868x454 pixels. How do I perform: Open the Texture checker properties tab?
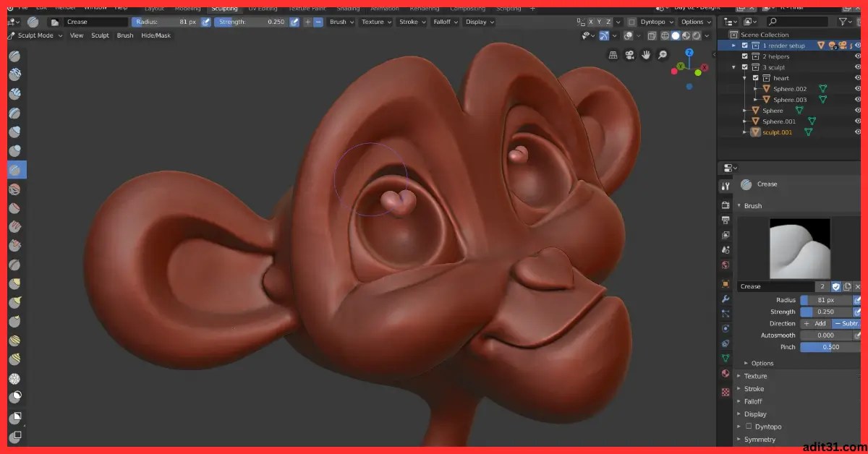click(726, 392)
